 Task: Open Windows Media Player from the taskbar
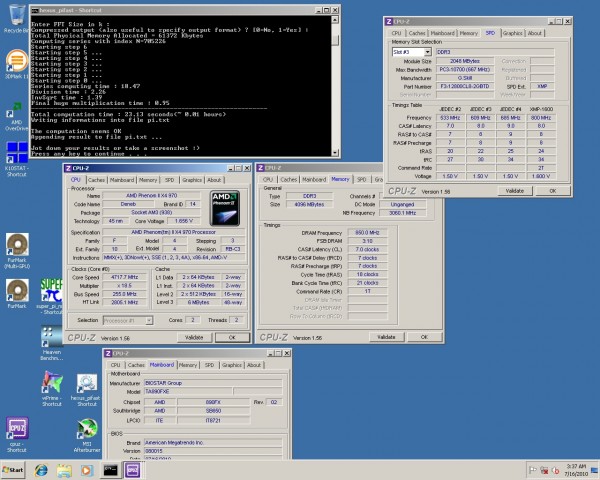pos(85,470)
